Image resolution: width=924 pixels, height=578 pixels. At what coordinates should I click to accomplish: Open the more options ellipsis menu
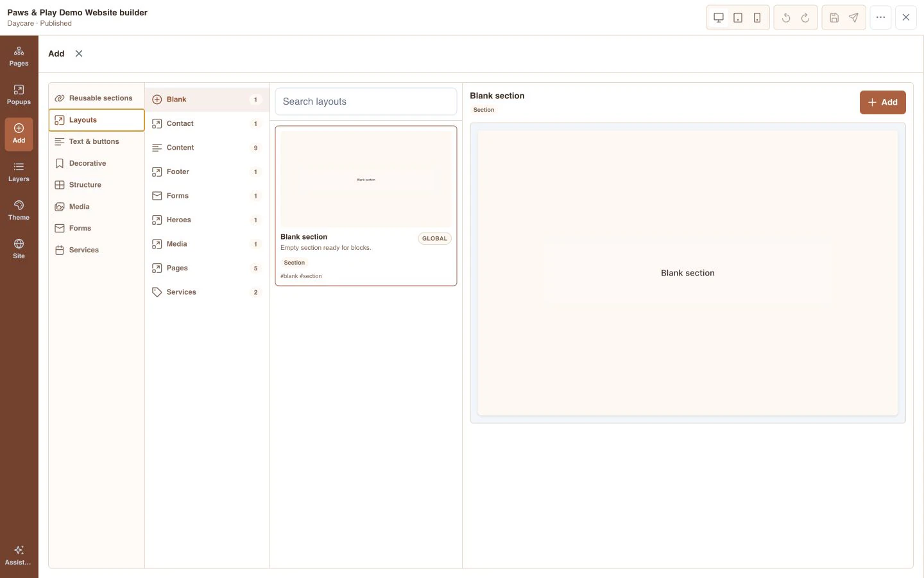(880, 18)
